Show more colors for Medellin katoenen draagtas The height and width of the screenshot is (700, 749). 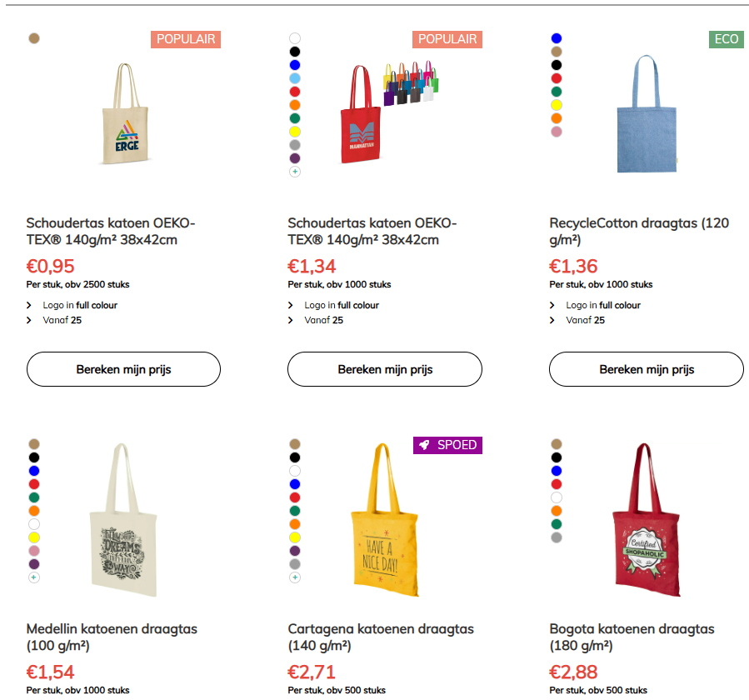[33, 577]
